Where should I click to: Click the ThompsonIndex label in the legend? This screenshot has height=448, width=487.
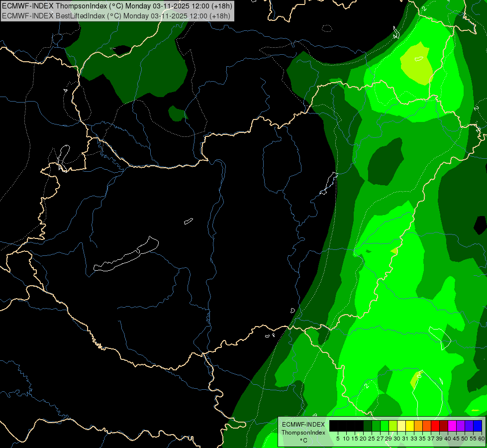(303, 433)
